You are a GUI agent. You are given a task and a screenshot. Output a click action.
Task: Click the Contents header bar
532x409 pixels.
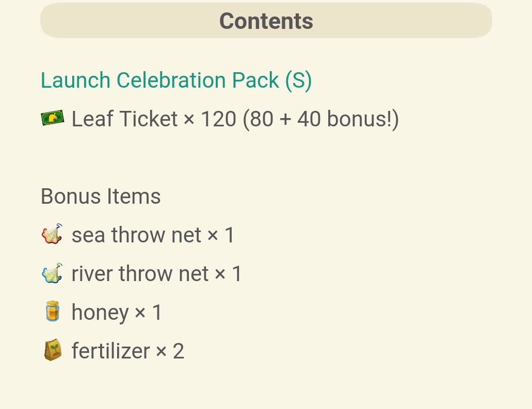[x=266, y=20]
